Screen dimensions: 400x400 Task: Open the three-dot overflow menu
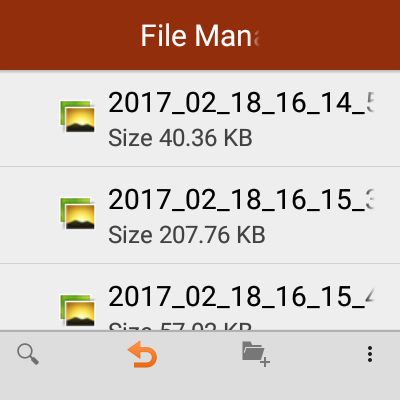pos(370,354)
